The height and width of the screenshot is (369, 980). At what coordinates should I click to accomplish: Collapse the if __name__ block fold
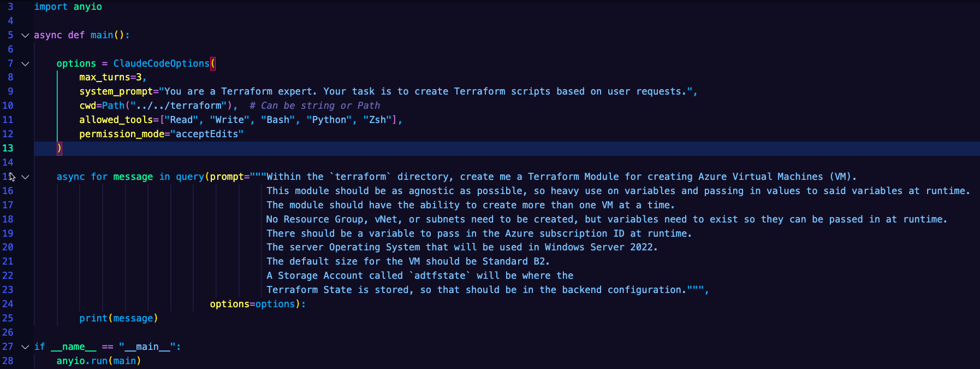click(25, 347)
